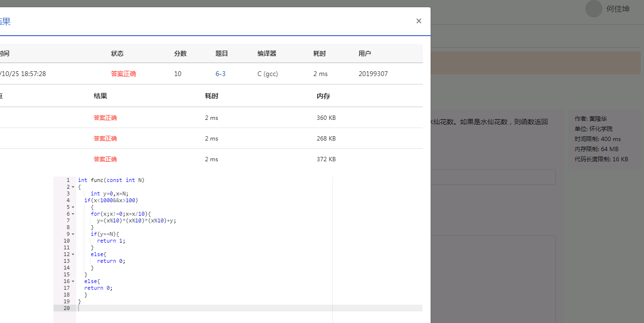Screen dimensions: 644x323
Task: Click the 内存 column header
Action: pyautogui.click(x=323, y=96)
